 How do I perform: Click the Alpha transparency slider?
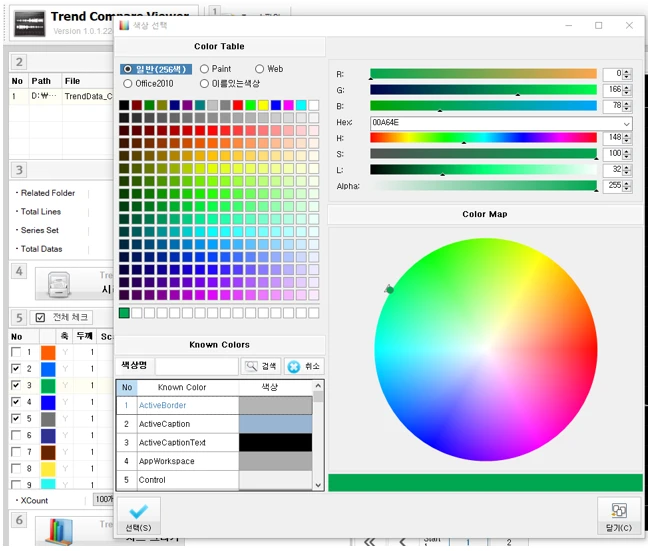tap(483, 185)
